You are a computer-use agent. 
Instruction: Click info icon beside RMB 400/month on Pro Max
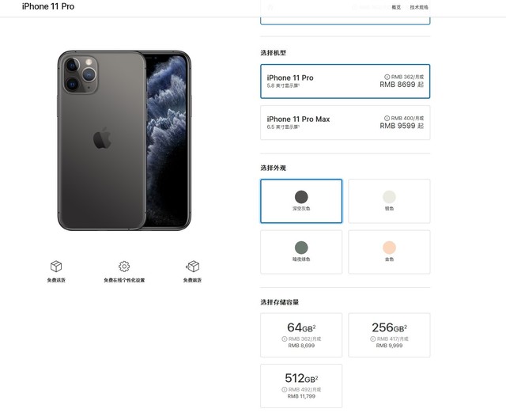coord(387,118)
